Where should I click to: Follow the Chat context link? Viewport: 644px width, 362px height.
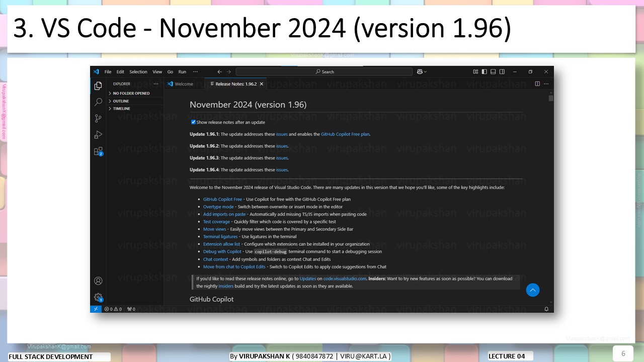pos(216,259)
